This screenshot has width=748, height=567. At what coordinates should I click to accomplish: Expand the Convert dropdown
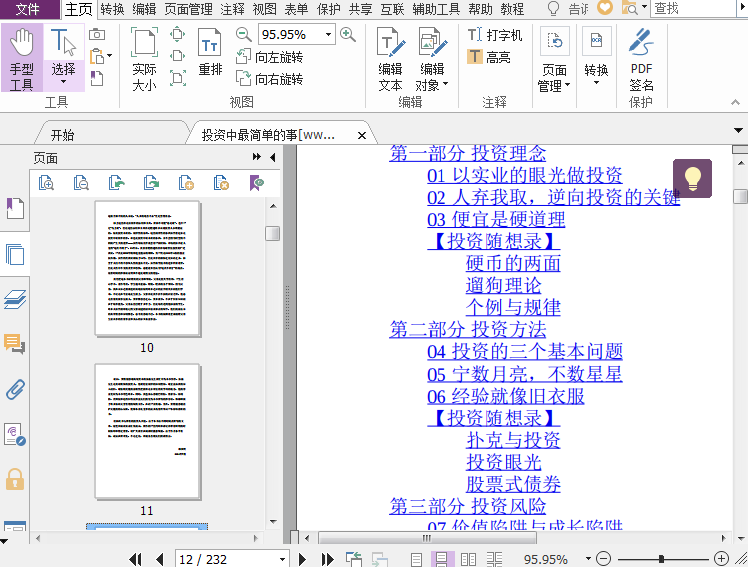point(596,83)
